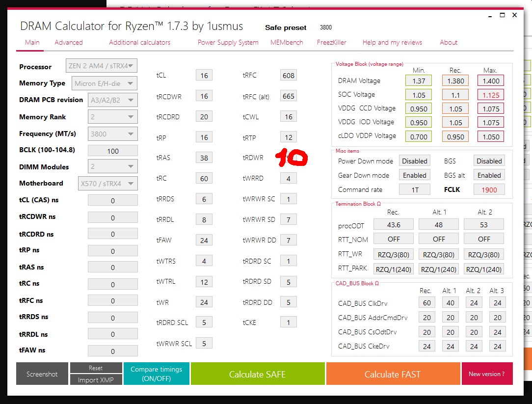Click the tRC value 60
The height and width of the screenshot is (404, 532).
tap(204, 179)
